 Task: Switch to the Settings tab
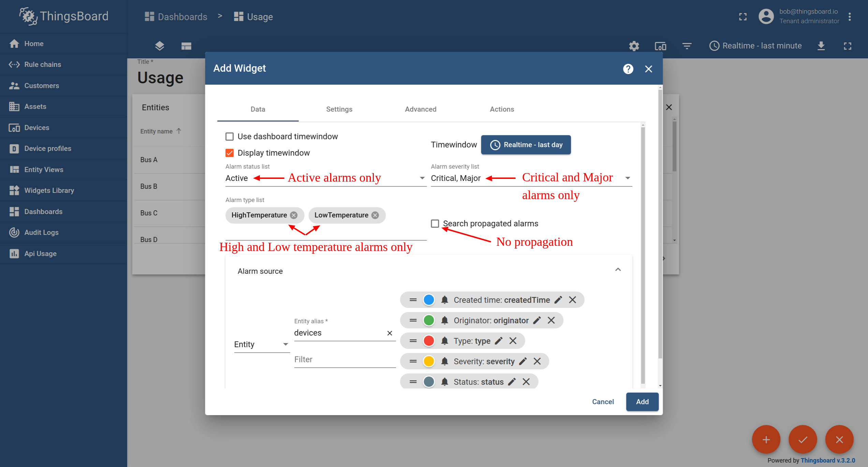(339, 109)
